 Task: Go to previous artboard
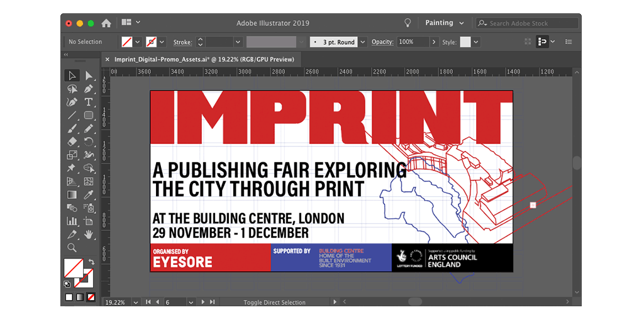click(x=157, y=302)
